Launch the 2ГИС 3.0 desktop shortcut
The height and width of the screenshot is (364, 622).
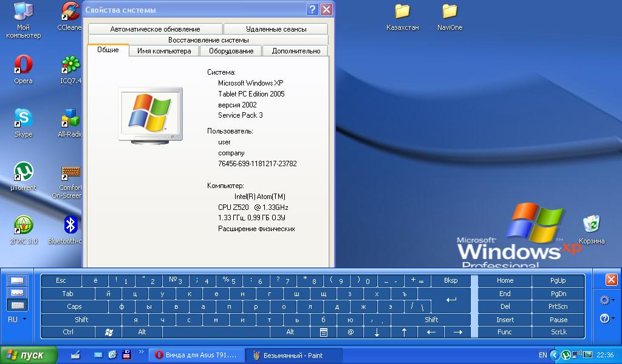coord(24,230)
